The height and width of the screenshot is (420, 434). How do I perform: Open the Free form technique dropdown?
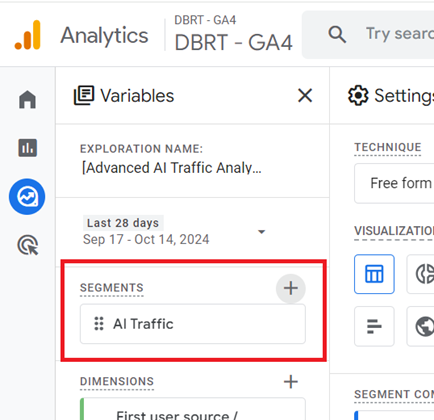pos(394,183)
